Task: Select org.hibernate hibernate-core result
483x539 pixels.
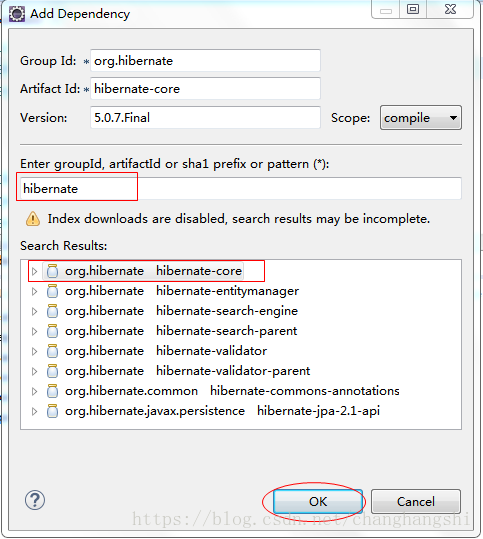Action: [x=153, y=271]
